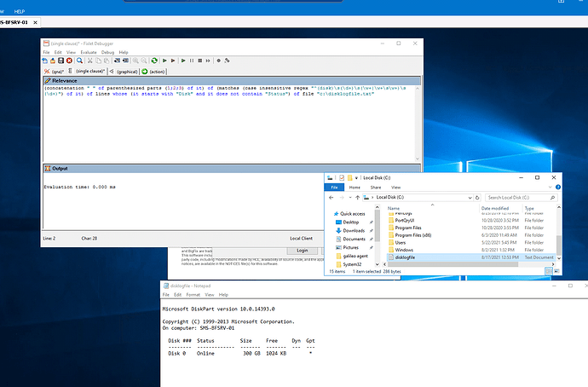Open the File menu in Fixlet Debugger

46,53
